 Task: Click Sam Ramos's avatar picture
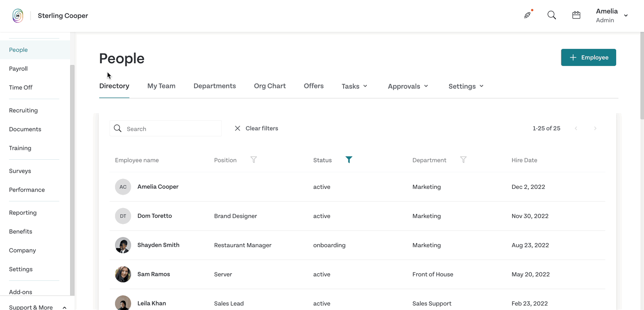(123, 275)
